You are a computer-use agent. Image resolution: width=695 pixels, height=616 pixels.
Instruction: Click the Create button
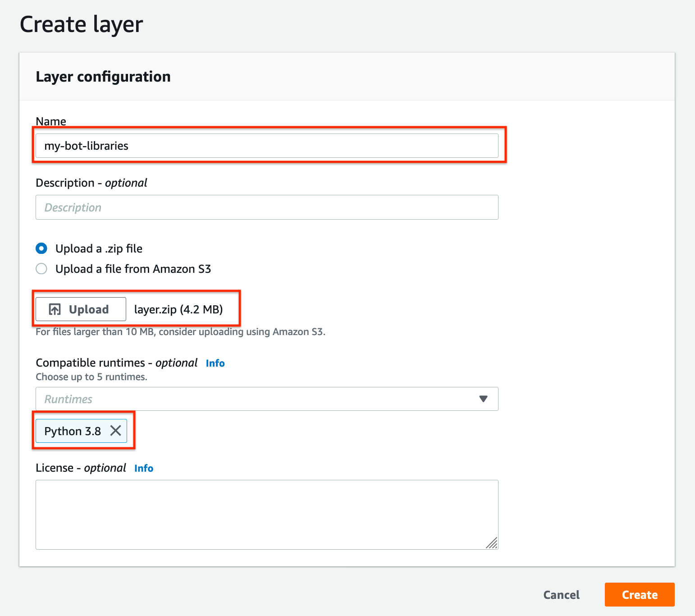tap(639, 594)
